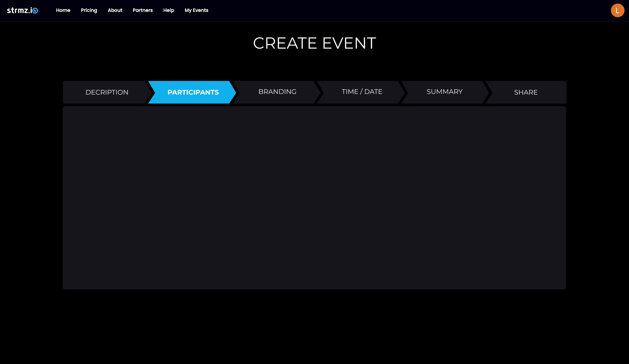View My Events

[x=196, y=10]
